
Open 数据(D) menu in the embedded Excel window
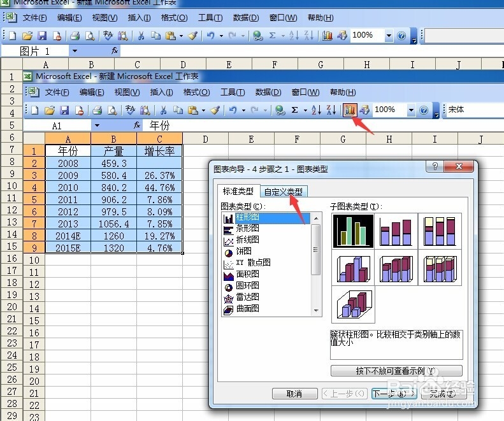tap(268, 92)
